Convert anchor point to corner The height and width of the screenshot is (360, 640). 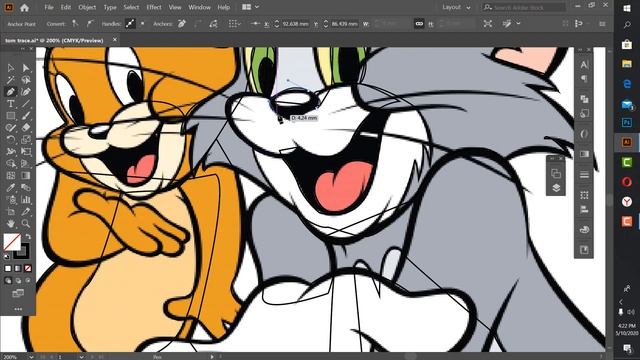pos(75,24)
